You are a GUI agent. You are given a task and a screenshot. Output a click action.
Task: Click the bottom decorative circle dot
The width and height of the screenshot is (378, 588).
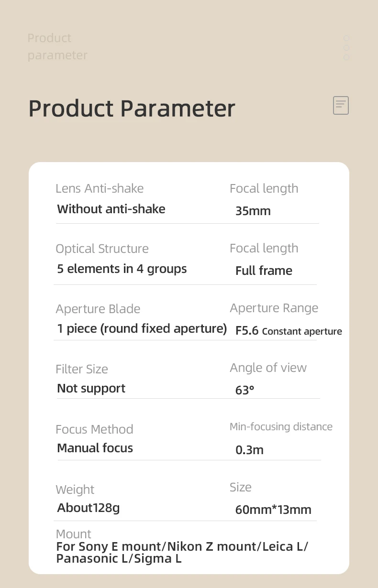point(346,57)
